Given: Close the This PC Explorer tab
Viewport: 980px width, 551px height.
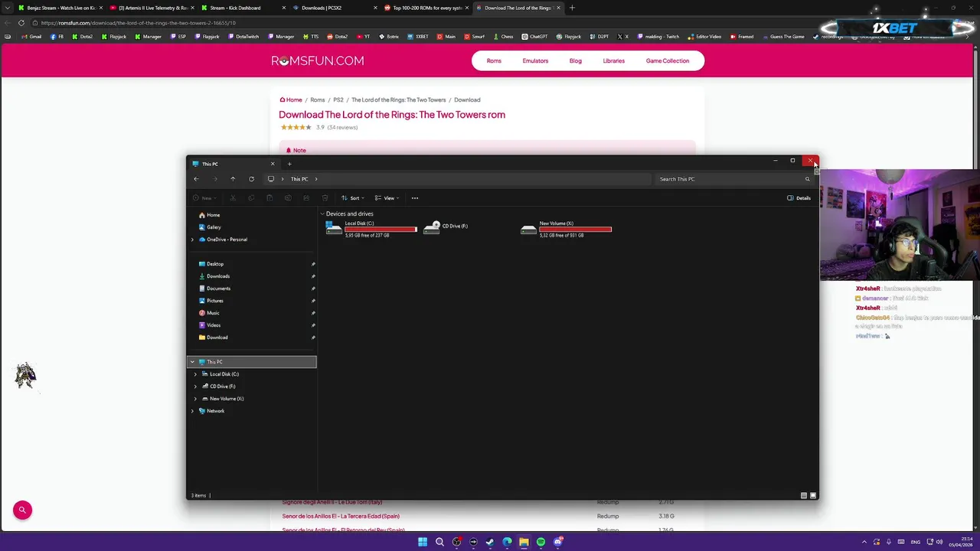Looking at the screenshot, I should point(272,164).
